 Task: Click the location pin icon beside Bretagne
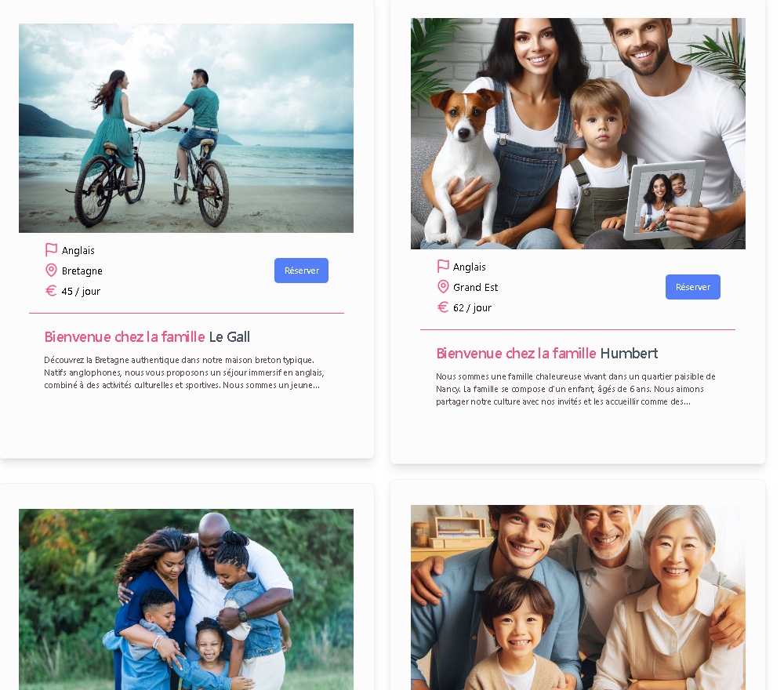click(x=51, y=271)
